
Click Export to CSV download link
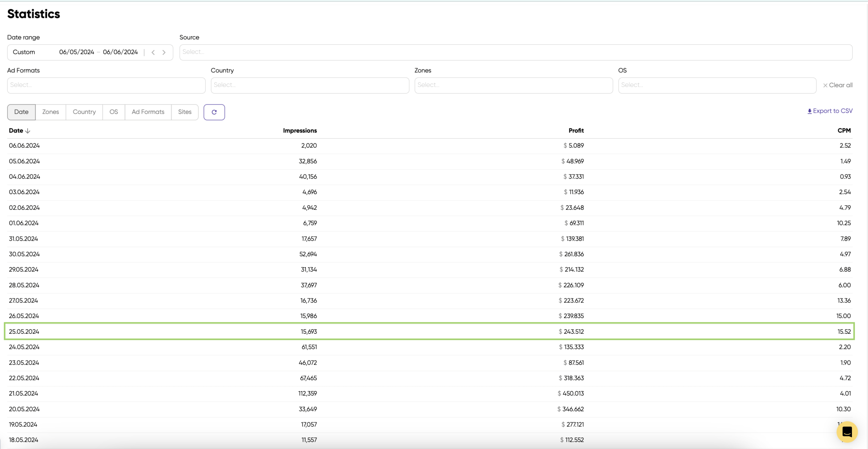click(x=830, y=111)
